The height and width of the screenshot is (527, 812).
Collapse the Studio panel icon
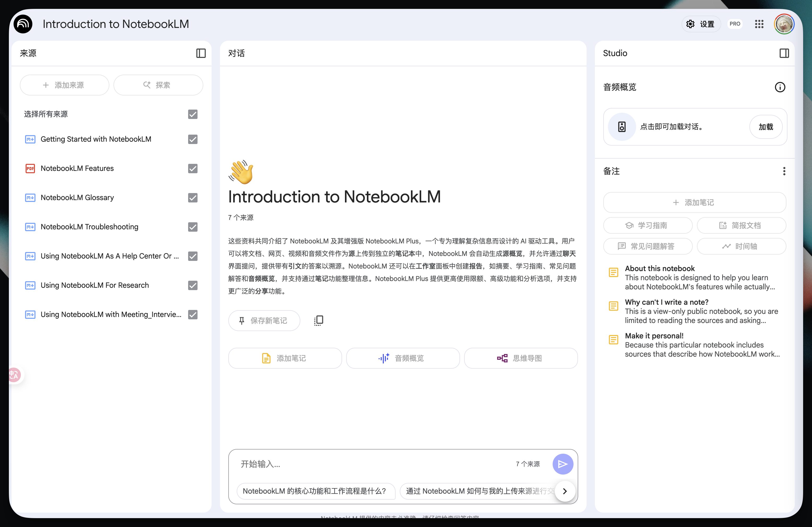pyautogui.click(x=784, y=53)
